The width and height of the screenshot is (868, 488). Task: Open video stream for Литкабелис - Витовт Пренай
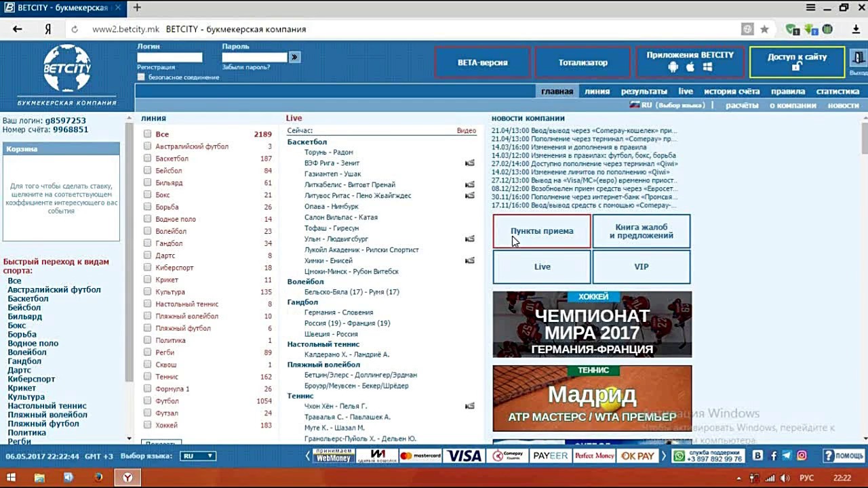pyautogui.click(x=469, y=184)
